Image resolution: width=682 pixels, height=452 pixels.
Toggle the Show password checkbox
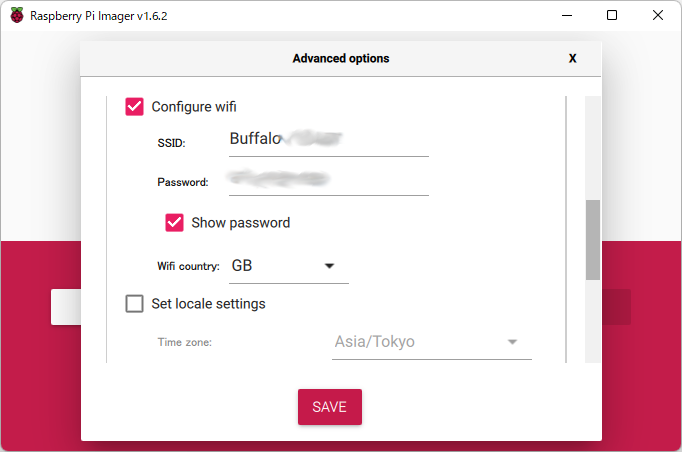pos(174,222)
